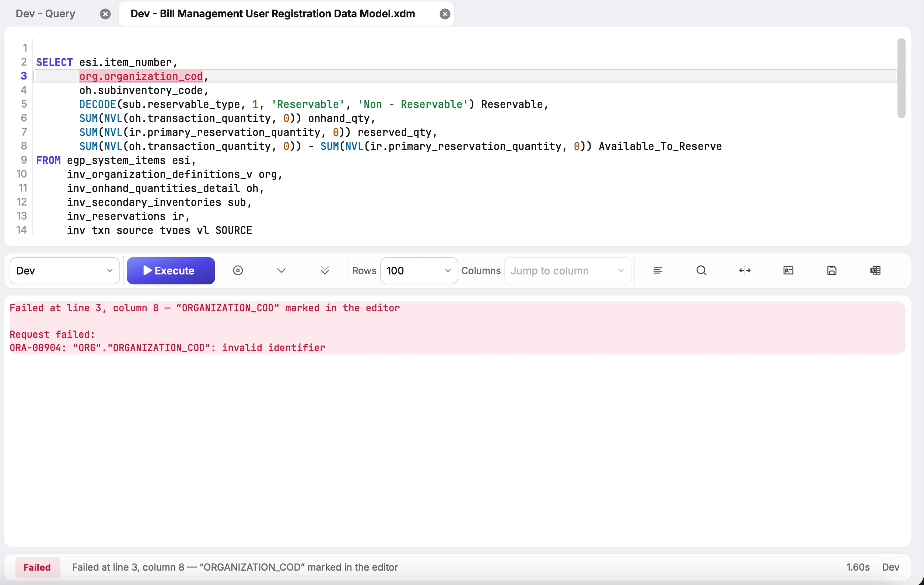Click the FROM keyword on line 9

tap(48, 160)
